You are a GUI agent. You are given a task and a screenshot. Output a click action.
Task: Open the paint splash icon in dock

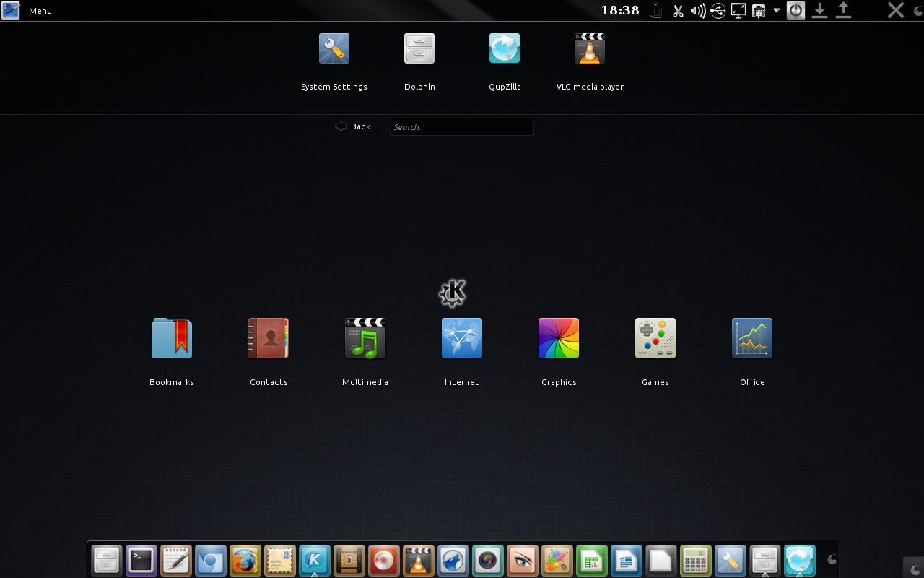tap(557, 560)
